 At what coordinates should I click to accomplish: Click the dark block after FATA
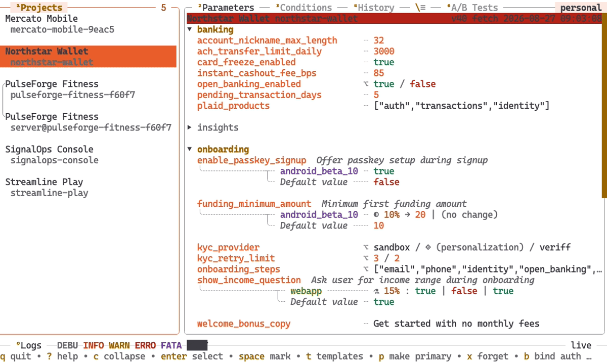tap(197, 345)
